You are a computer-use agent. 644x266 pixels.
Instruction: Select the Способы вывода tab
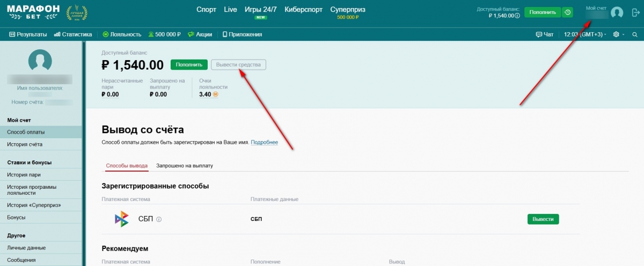coord(127,166)
